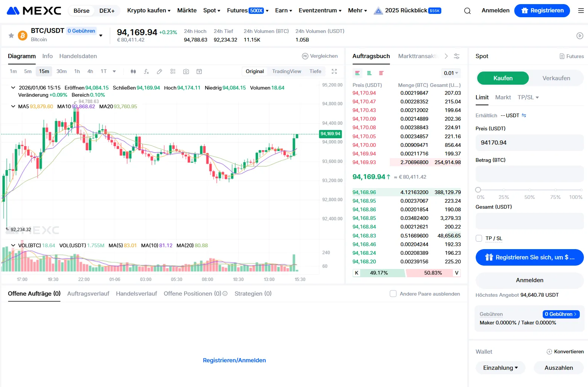Open the calendar date icon in chart toolbar
The image size is (588, 387).
(199, 72)
